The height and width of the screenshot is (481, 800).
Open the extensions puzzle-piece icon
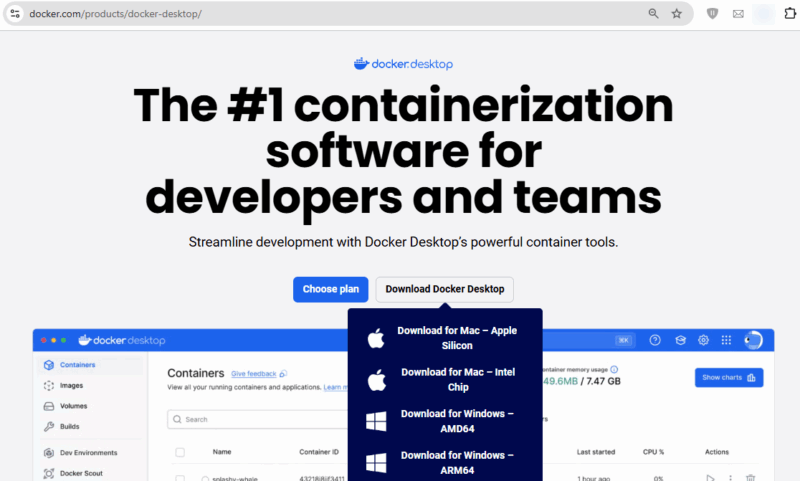click(790, 14)
